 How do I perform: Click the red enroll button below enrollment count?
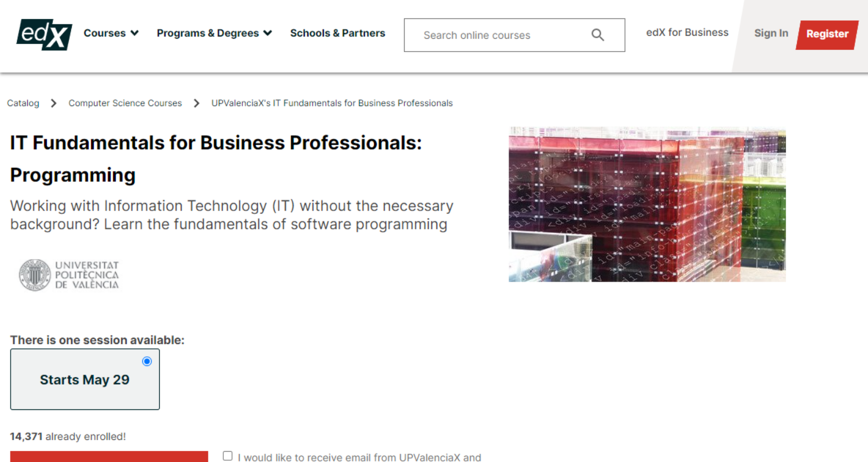click(109, 456)
